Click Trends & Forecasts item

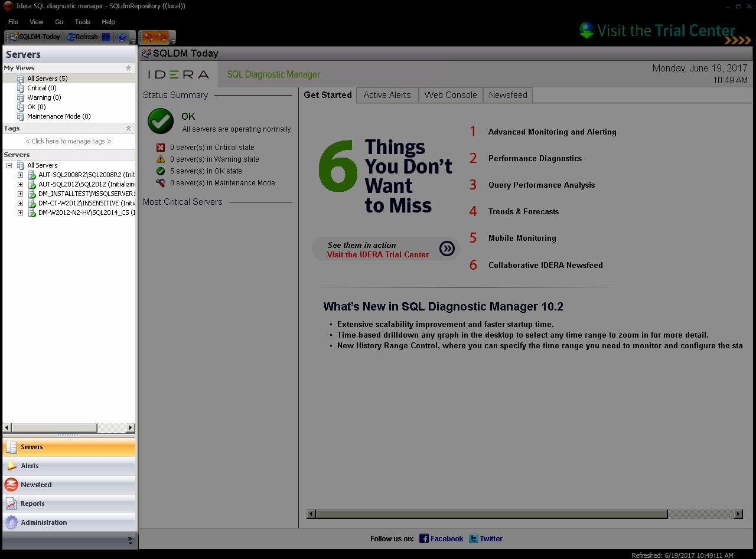[523, 212]
